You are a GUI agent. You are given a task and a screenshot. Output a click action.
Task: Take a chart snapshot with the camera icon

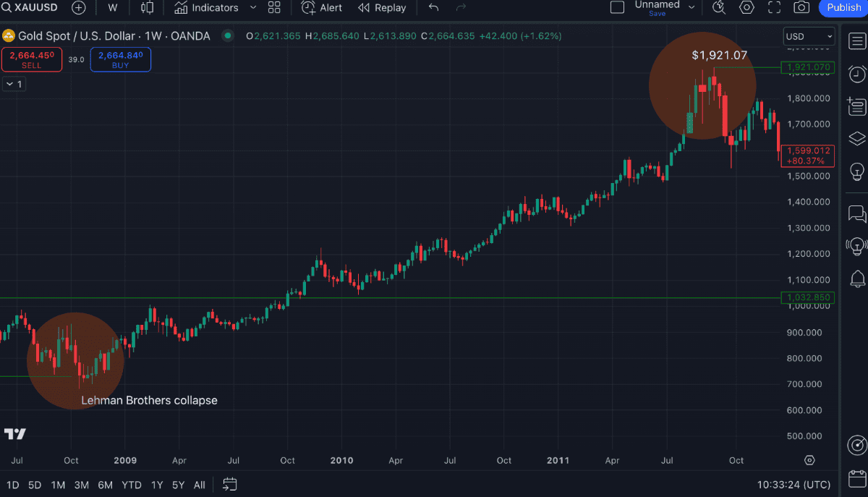point(801,8)
